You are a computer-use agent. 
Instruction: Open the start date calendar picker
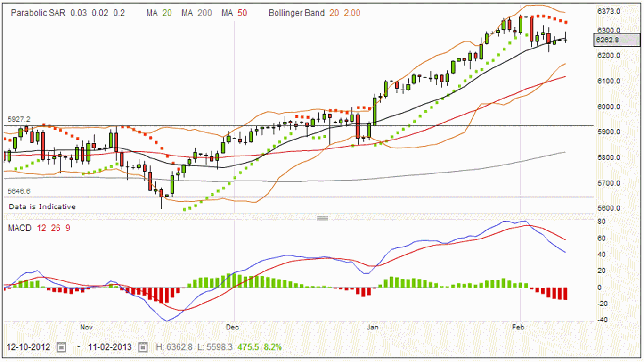coord(61,347)
